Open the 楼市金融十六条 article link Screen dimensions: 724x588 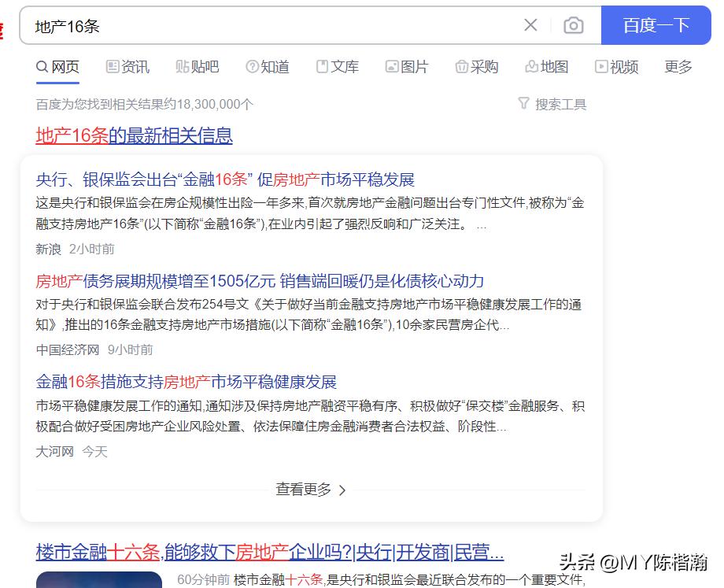click(x=268, y=552)
